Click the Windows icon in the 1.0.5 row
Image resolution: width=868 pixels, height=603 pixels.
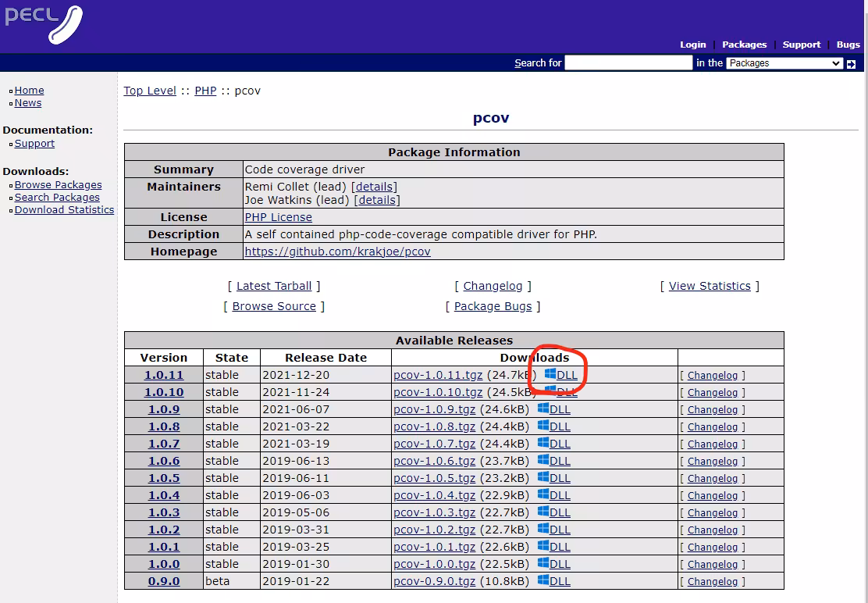[x=543, y=477]
